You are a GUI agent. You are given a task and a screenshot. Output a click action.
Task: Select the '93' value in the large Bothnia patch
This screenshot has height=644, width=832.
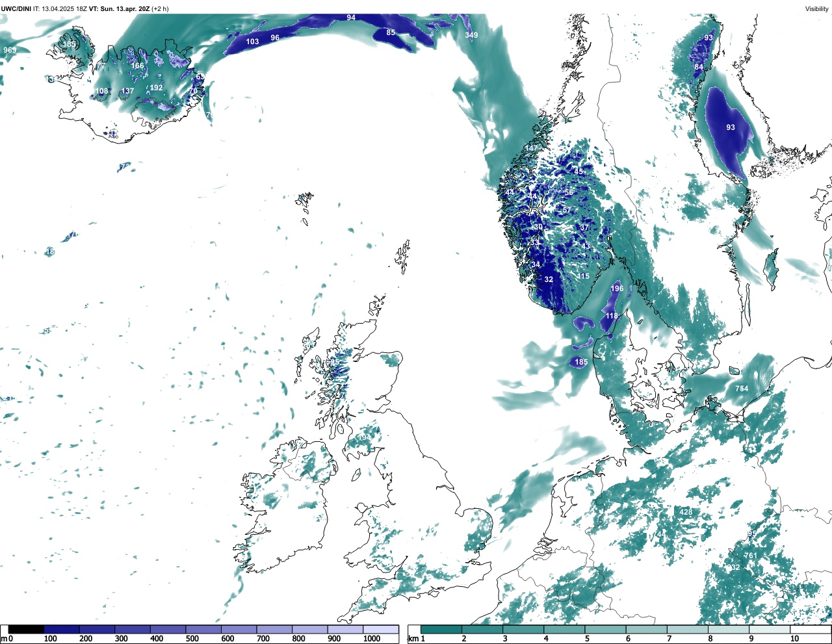pos(731,127)
